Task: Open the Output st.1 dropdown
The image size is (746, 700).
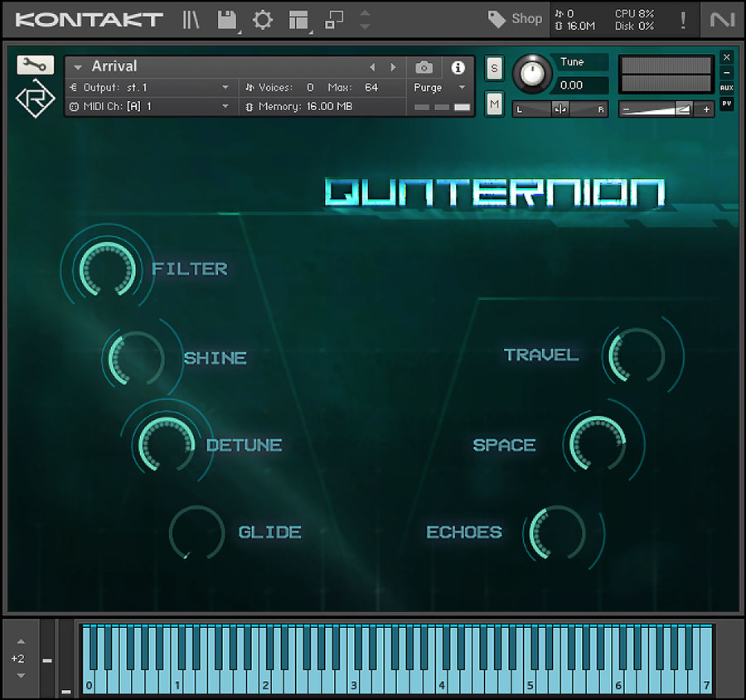Action: (x=149, y=86)
